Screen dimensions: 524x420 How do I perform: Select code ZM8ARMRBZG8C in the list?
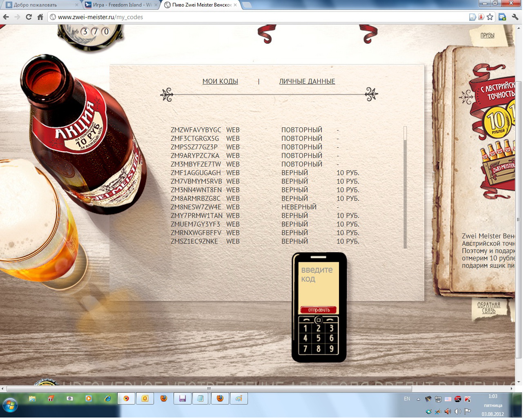[x=196, y=199]
